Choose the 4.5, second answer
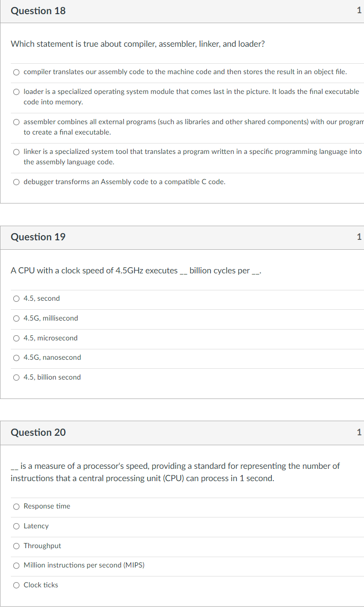The height and width of the screenshot is (610, 364). (x=16, y=298)
